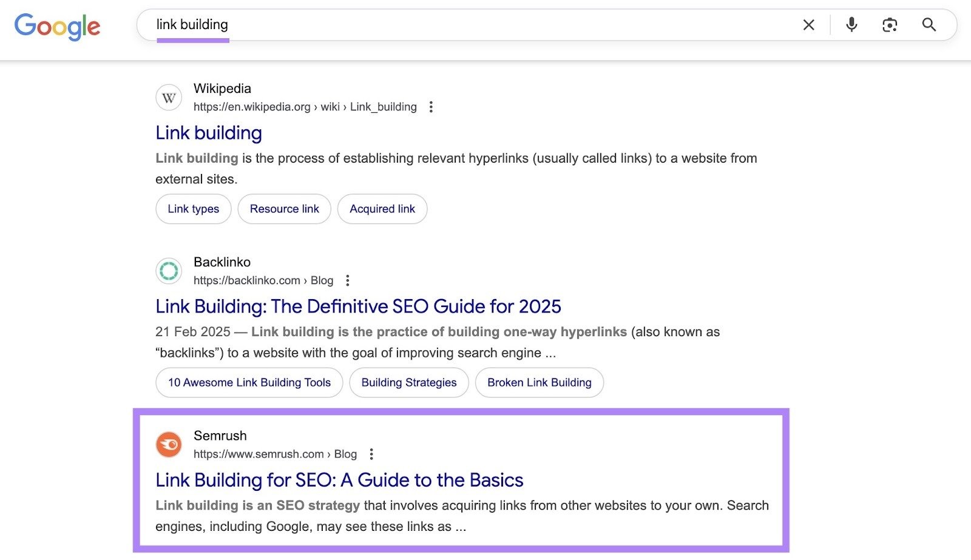The height and width of the screenshot is (560, 971).
Task: Clear the search query using the X icon
Action: (x=809, y=25)
